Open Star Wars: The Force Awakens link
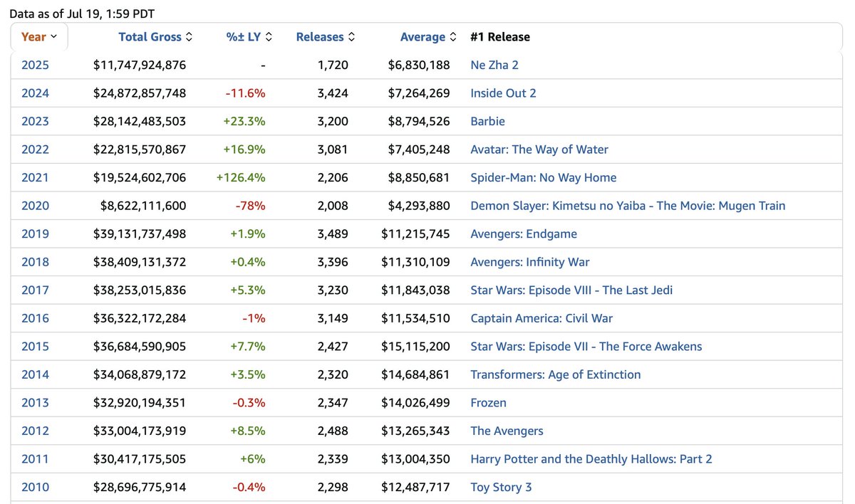855x504 pixels. click(586, 347)
